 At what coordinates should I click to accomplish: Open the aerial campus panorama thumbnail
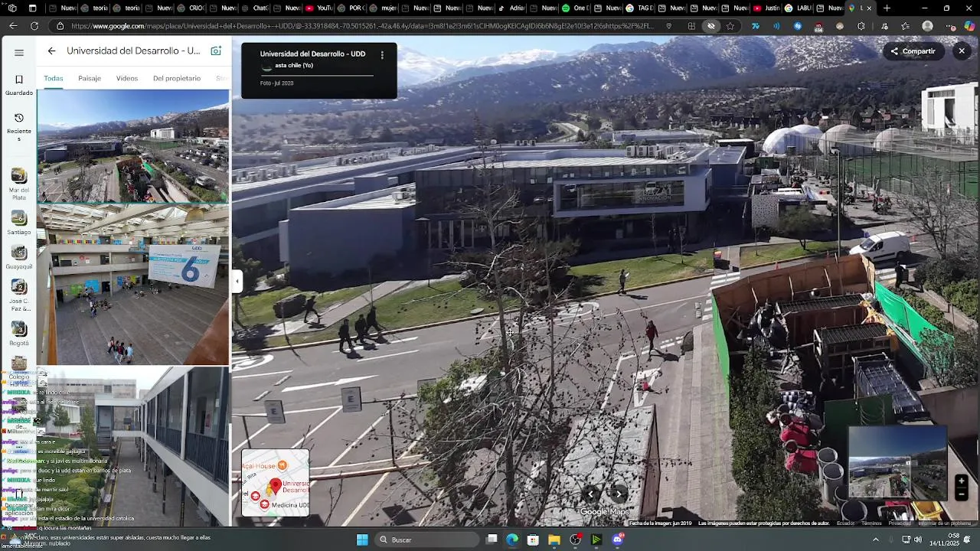point(133,146)
